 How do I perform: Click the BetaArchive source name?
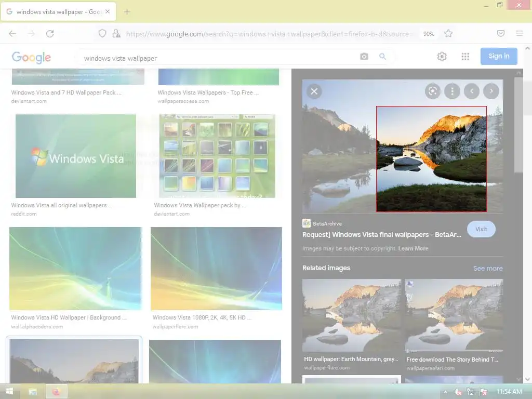[x=327, y=223]
